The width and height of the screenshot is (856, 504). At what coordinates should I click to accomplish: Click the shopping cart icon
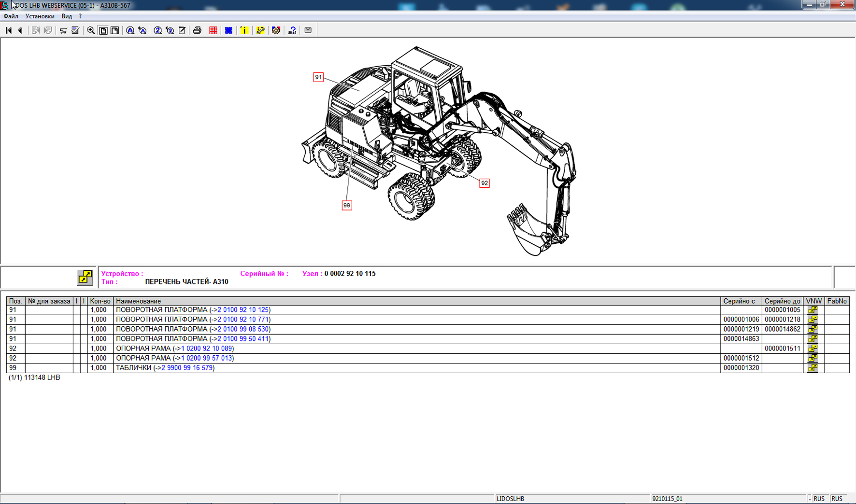(63, 30)
